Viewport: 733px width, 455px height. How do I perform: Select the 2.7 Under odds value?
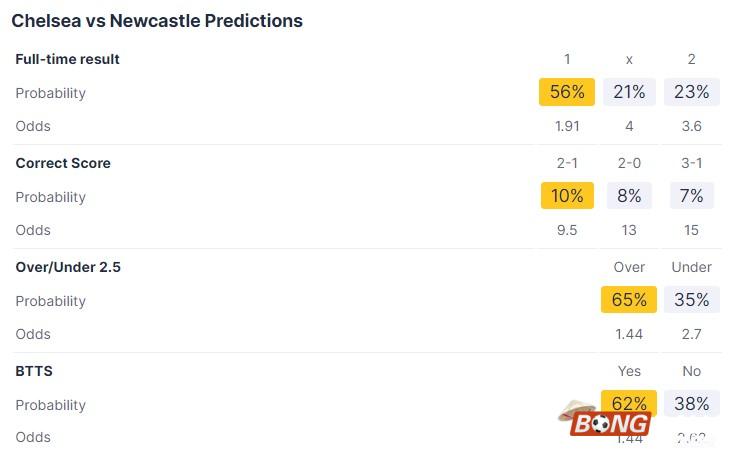click(x=691, y=334)
